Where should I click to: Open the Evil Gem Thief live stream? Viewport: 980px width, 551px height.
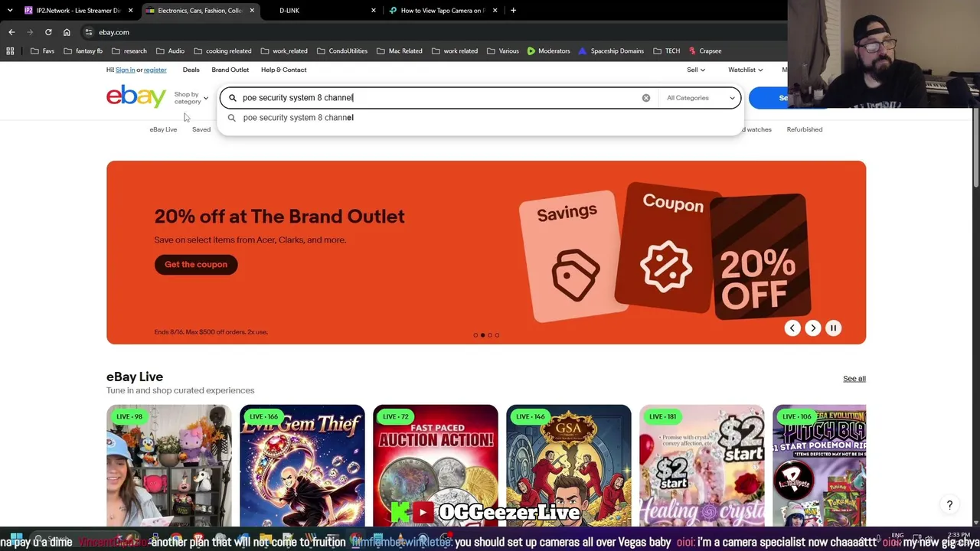point(302,465)
